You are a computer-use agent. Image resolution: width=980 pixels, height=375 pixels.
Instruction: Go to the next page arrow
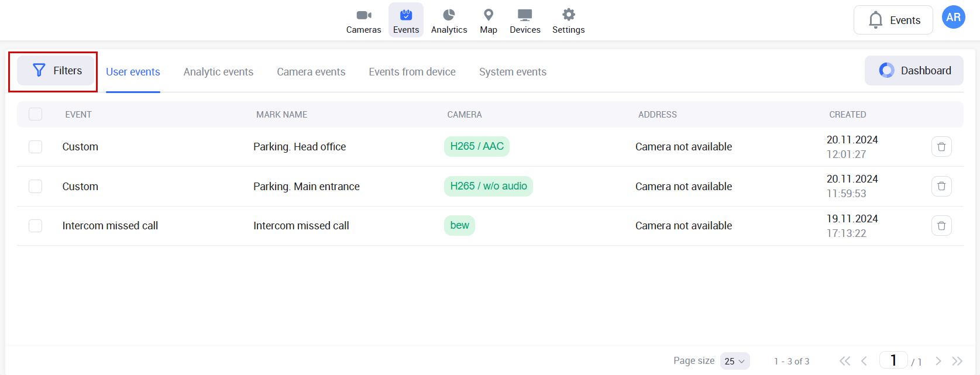click(x=938, y=361)
